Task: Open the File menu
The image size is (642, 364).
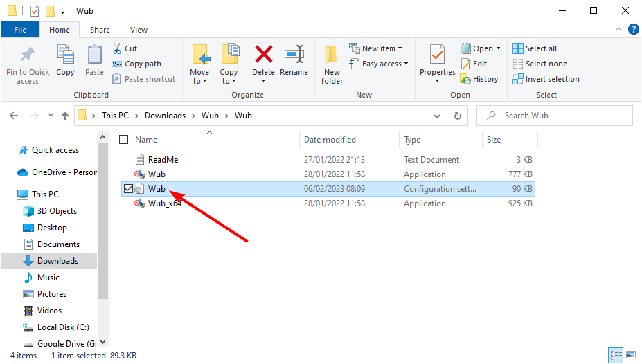Action: point(20,30)
